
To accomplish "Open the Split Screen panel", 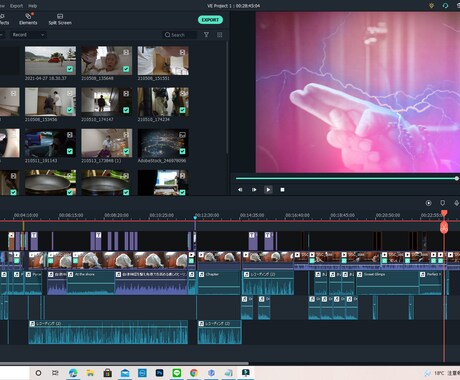I will (60, 19).
